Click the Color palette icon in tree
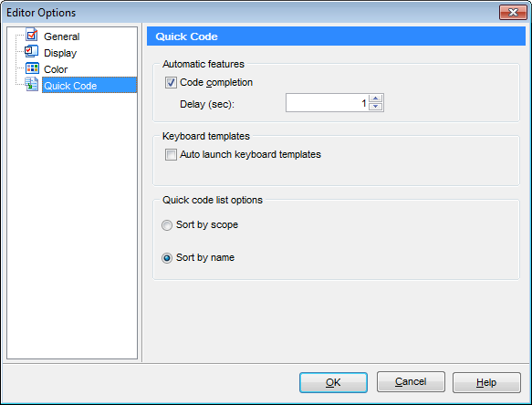Screen dimensions: 532x405 [32, 68]
